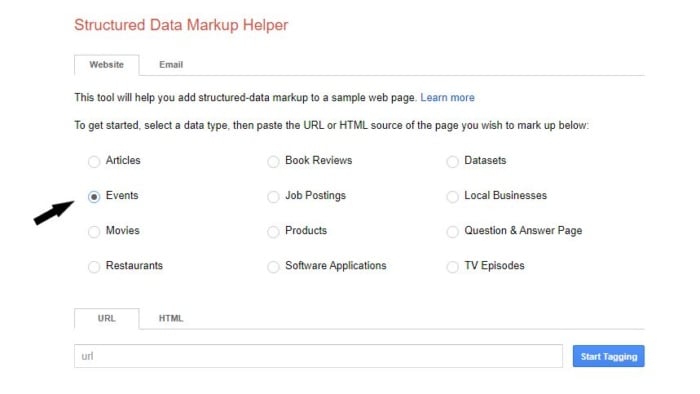Viewport: 700px width, 394px height.
Task: Click the url input field
Action: pos(318,356)
